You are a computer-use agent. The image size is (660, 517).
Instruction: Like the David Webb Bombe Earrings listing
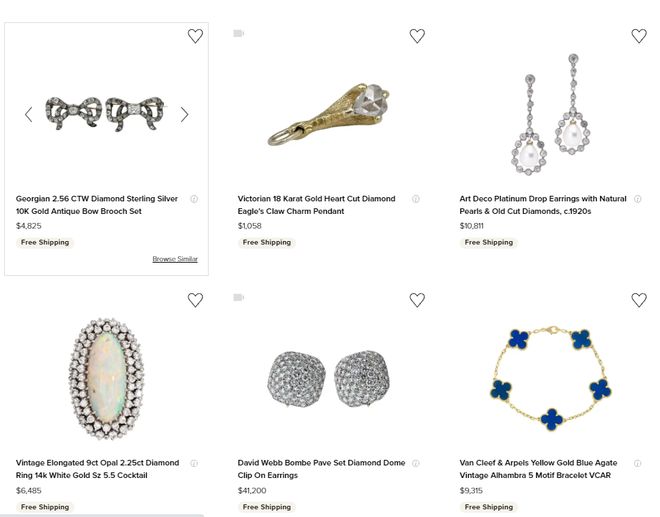click(417, 300)
